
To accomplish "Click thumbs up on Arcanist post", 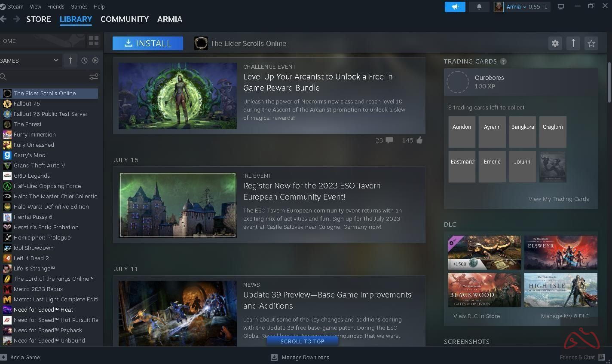I will pyautogui.click(x=419, y=140).
